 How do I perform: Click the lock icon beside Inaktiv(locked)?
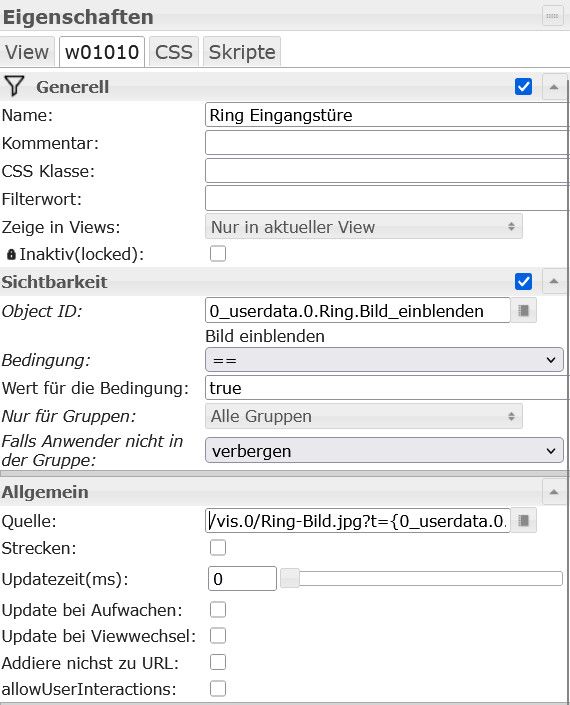11,254
